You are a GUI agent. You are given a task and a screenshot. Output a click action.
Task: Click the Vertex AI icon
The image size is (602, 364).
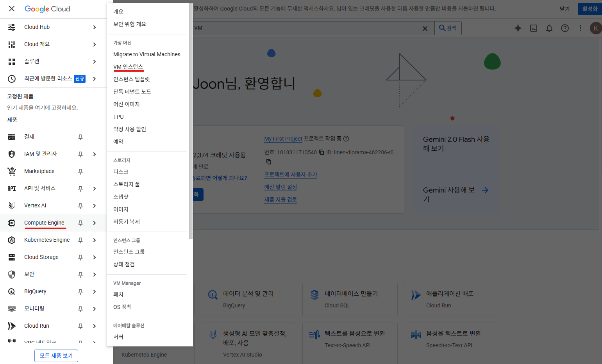[x=12, y=206]
